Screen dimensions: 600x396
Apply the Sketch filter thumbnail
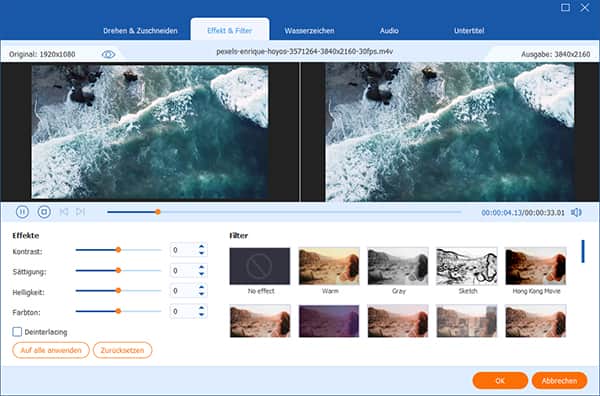[x=467, y=266]
